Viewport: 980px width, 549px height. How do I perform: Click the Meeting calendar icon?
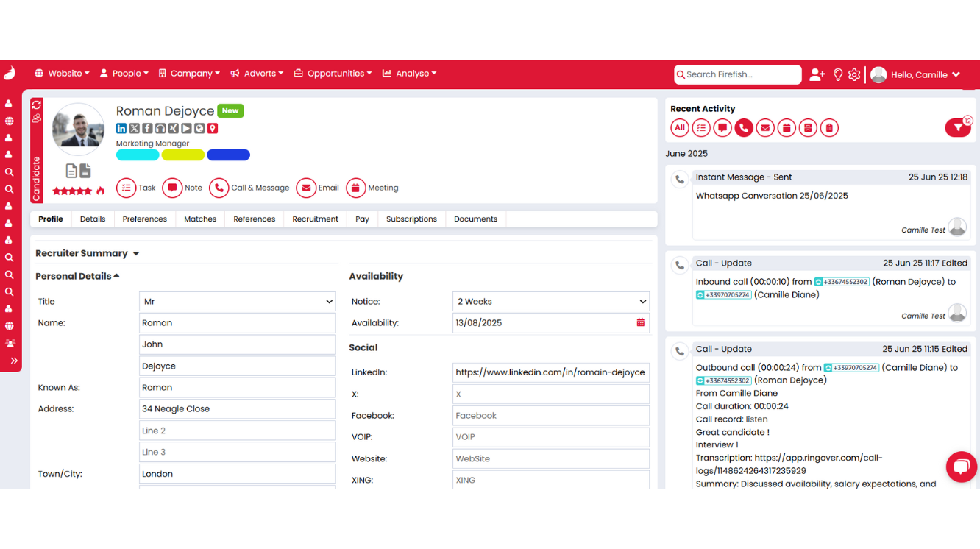click(x=355, y=188)
